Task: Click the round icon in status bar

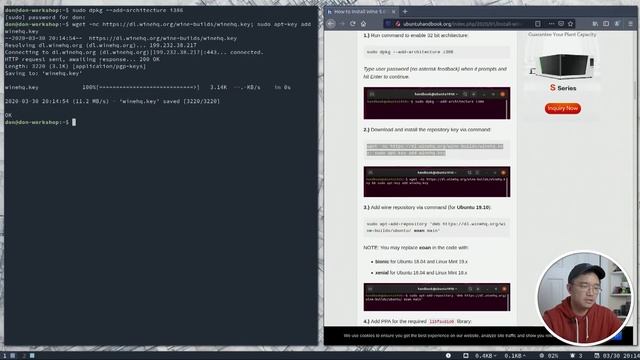Action: click(x=448, y=356)
